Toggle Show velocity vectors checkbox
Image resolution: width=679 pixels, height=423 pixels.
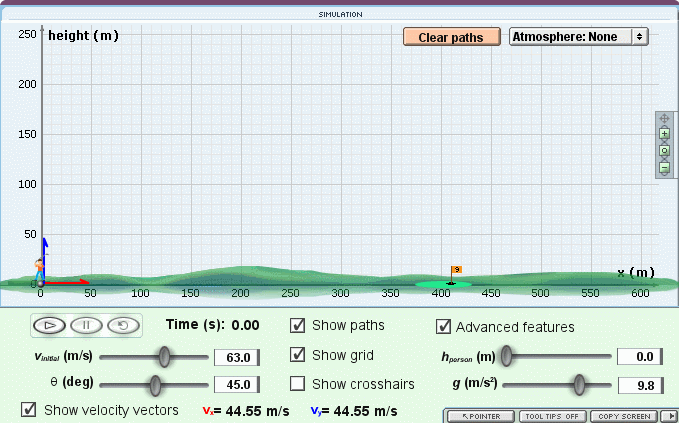click(x=29, y=409)
